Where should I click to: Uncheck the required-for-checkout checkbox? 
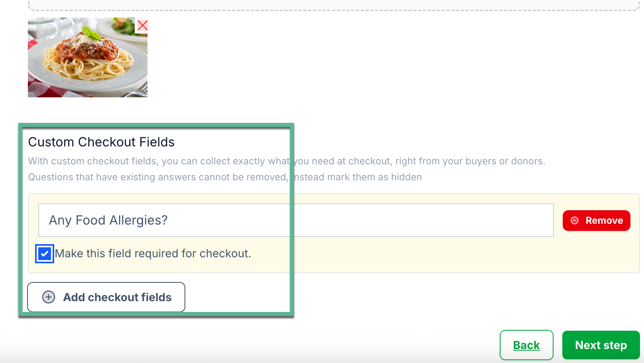pos(45,254)
